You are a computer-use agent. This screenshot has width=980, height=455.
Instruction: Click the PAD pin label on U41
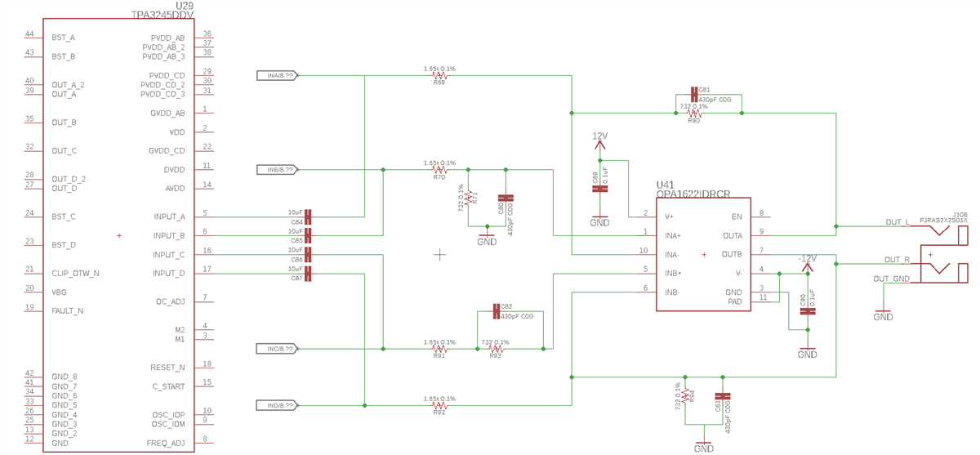pyautogui.click(x=735, y=301)
